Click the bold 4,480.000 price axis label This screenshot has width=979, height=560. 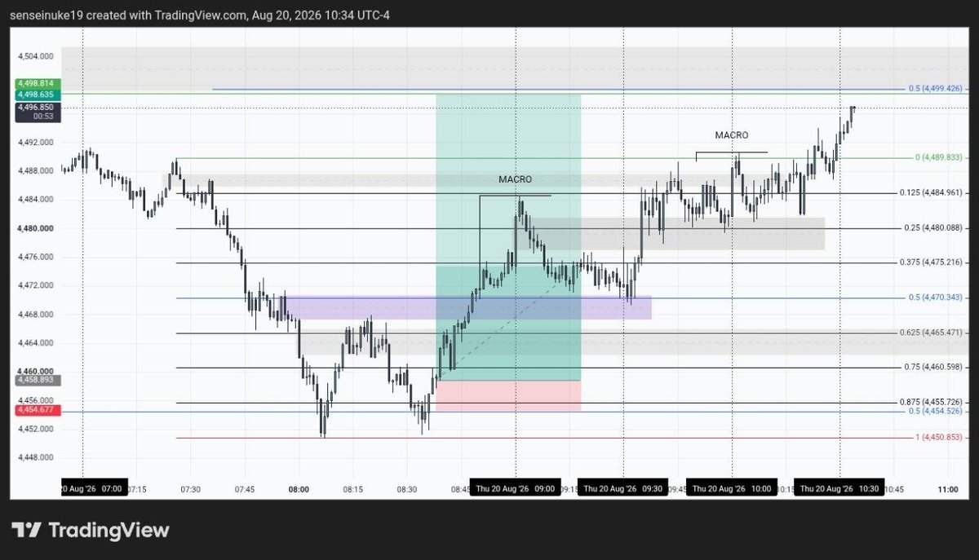tap(37, 228)
